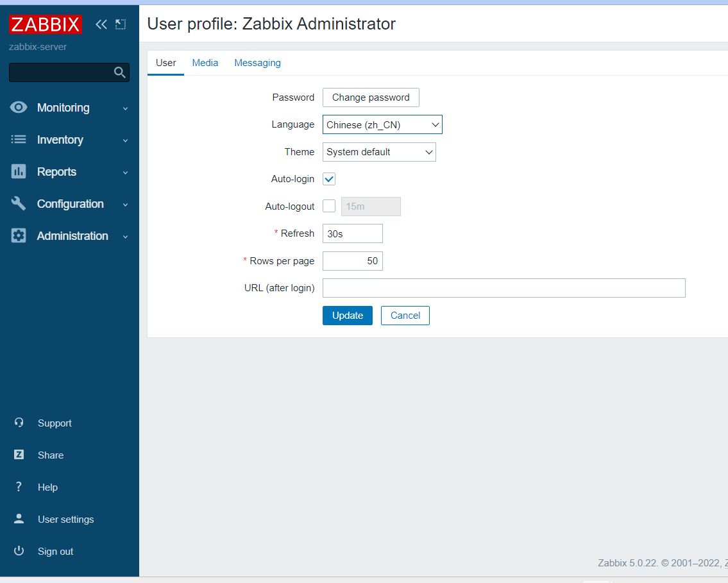This screenshot has width=728, height=583.
Task: Click the Rows per page field
Action: coord(353,261)
